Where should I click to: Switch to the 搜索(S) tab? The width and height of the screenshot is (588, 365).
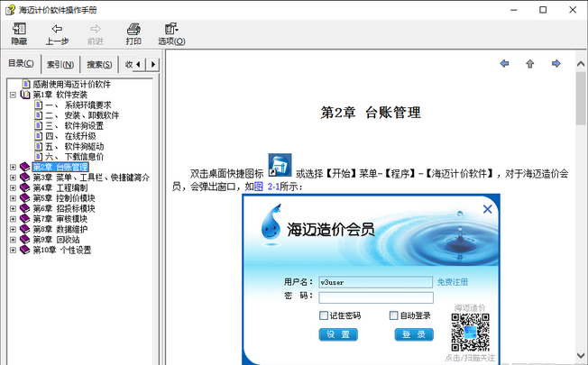click(x=99, y=64)
